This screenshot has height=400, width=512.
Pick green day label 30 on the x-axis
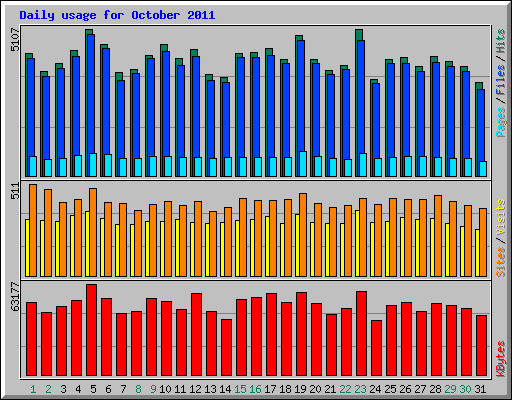click(x=465, y=389)
